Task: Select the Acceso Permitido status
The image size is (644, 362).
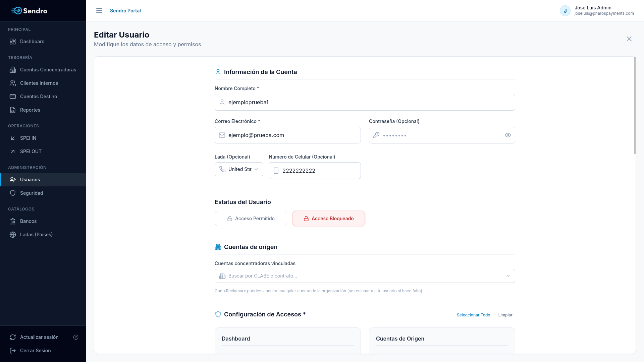Action: pos(251,219)
